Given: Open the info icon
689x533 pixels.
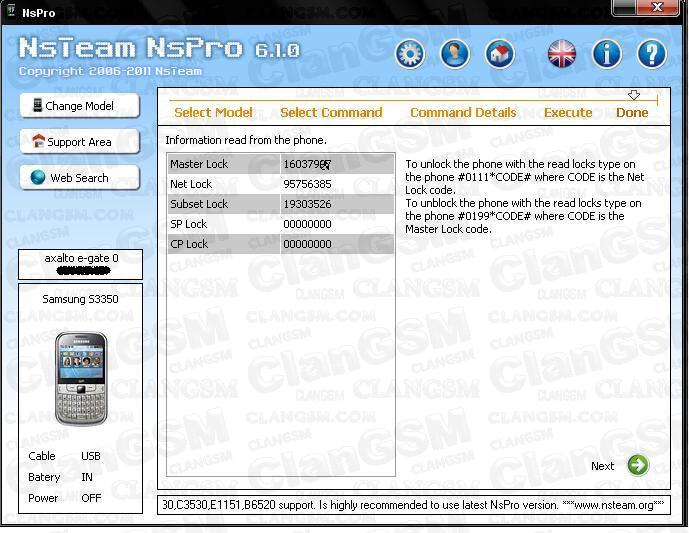Looking at the screenshot, I should 607,54.
